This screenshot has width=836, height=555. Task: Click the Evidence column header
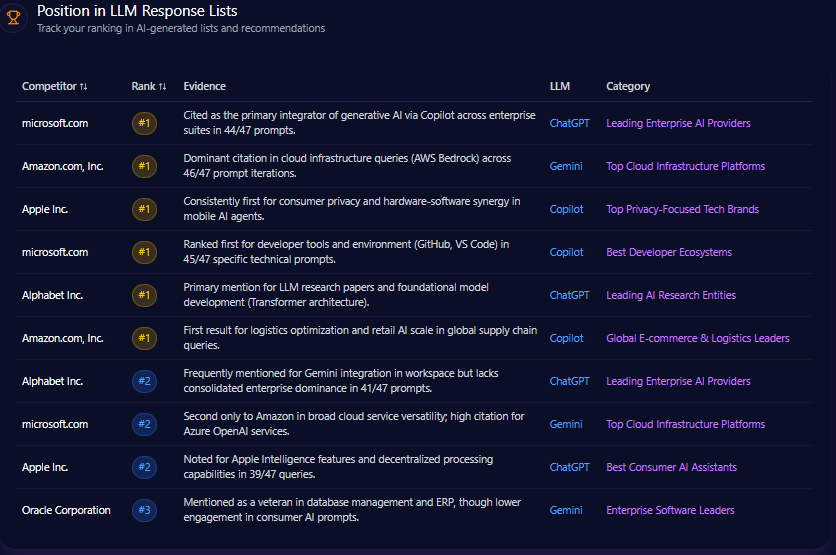(x=204, y=86)
